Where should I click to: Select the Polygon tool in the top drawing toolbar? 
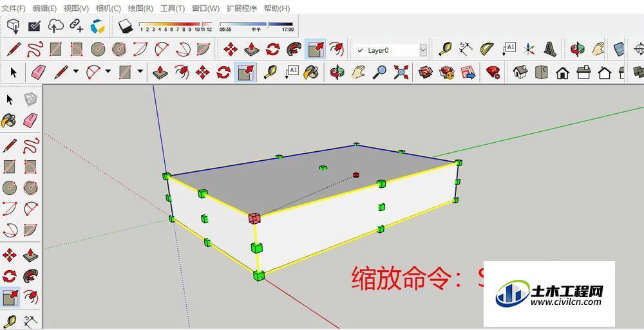pos(119,50)
